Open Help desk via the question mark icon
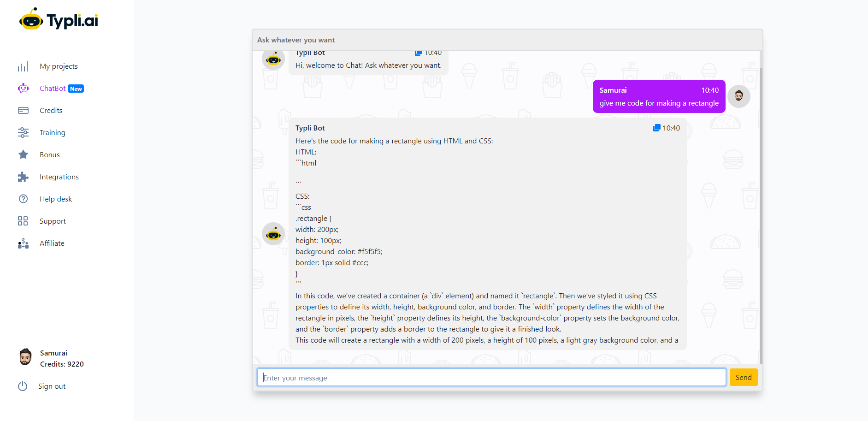Screen dimensions: 868x421 [23, 199]
